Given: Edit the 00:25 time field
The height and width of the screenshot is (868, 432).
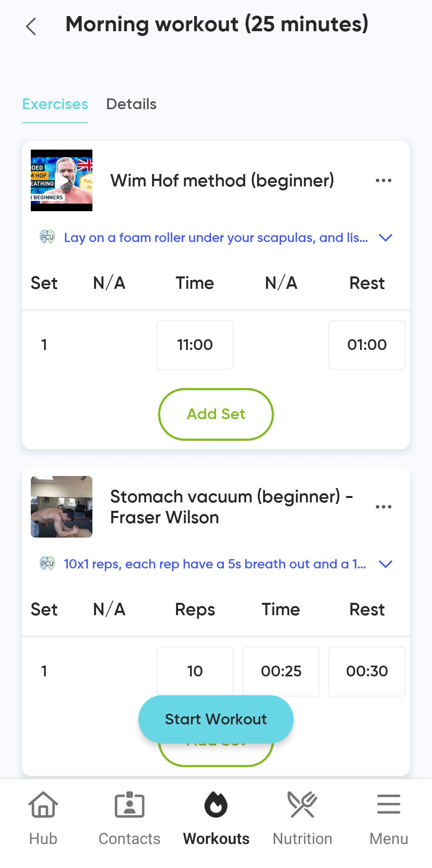Looking at the screenshot, I should point(281,671).
